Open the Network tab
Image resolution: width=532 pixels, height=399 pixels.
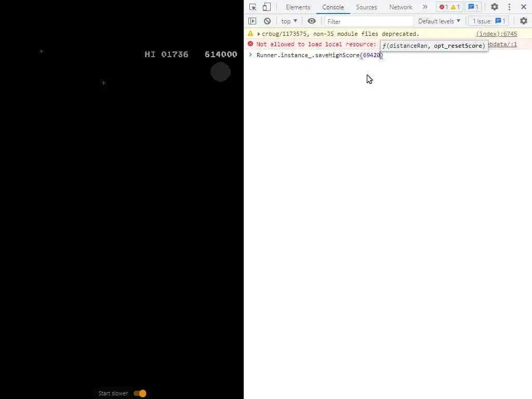click(401, 7)
